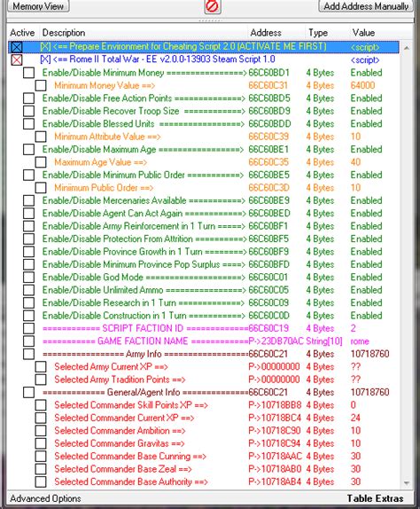Enable the Unlimited Ammo checkbox
420x509 pixels.
click(x=28, y=290)
